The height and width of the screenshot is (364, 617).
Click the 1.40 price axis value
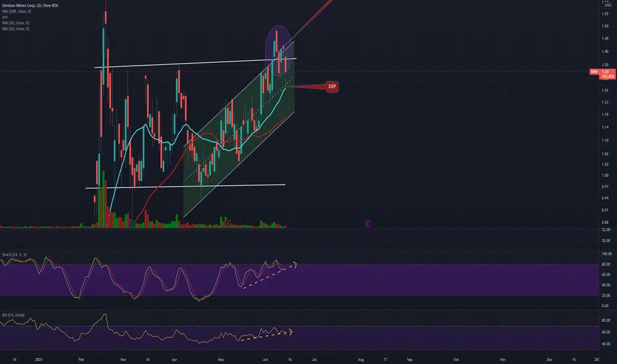(x=605, y=52)
